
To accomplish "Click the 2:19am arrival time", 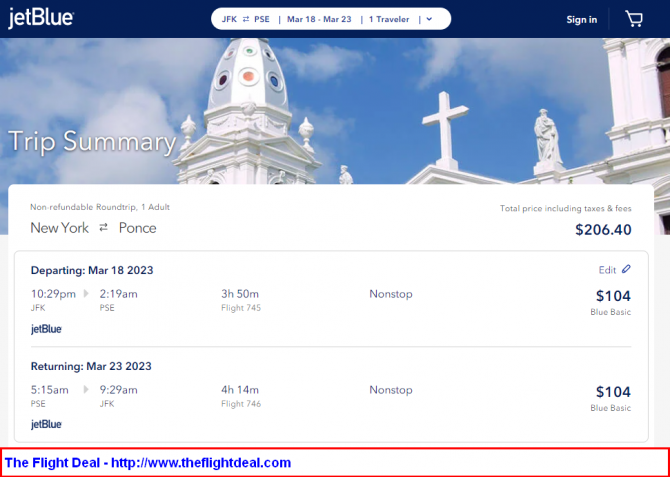I will (x=118, y=294).
